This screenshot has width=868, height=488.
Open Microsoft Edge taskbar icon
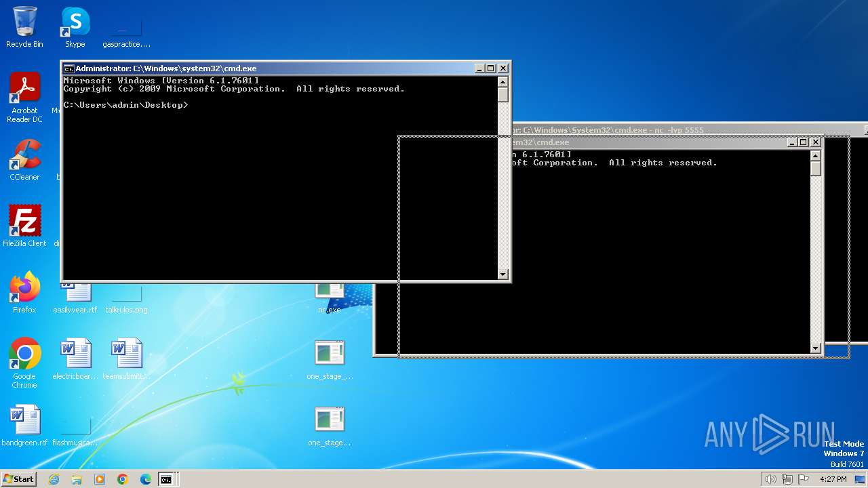tap(146, 479)
